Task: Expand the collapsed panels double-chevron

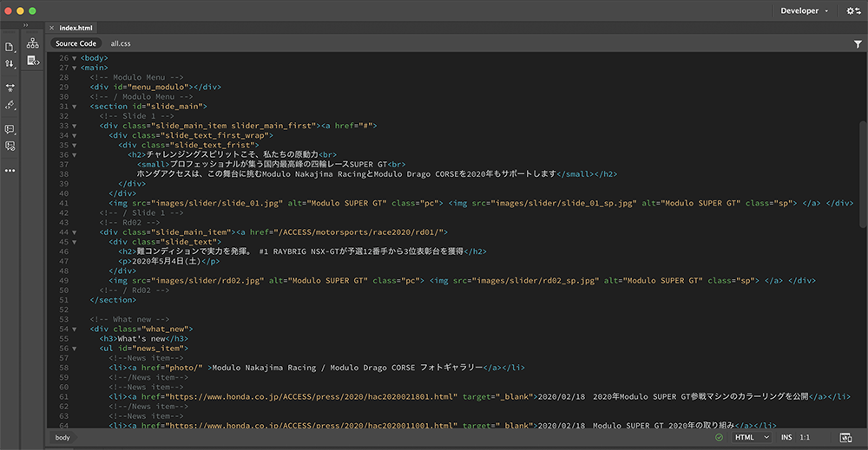Action: pyautogui.click(x=25, y=25)
